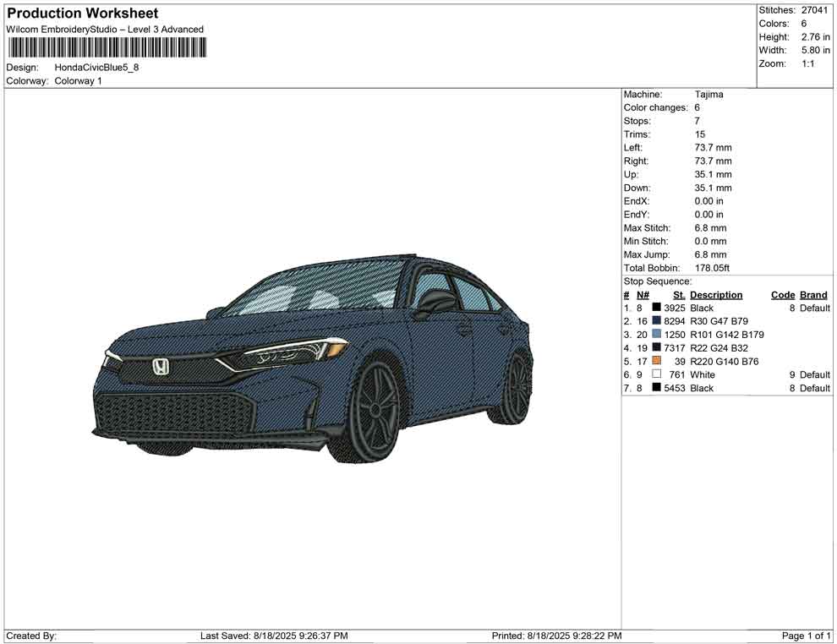Click the Code column header
This screenshot has height=644, width=837.
(783, 295)
